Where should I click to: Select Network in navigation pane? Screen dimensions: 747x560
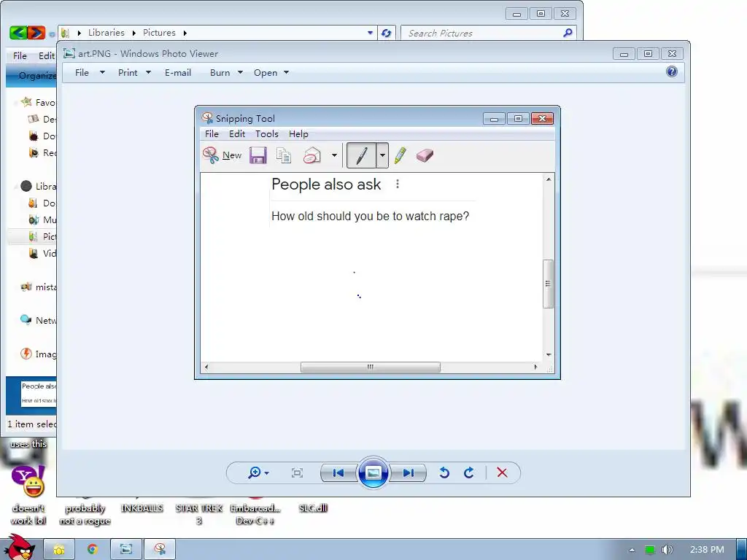[x=39, y=321]
